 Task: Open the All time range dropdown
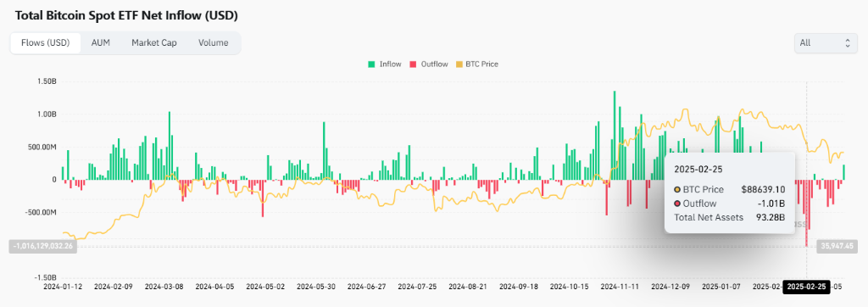[825, 43]
